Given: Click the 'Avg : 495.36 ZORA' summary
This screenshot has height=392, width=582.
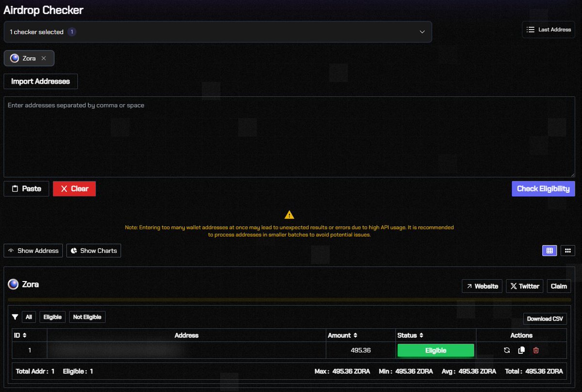Looking at the screenshot, I should tap(469, 371).
